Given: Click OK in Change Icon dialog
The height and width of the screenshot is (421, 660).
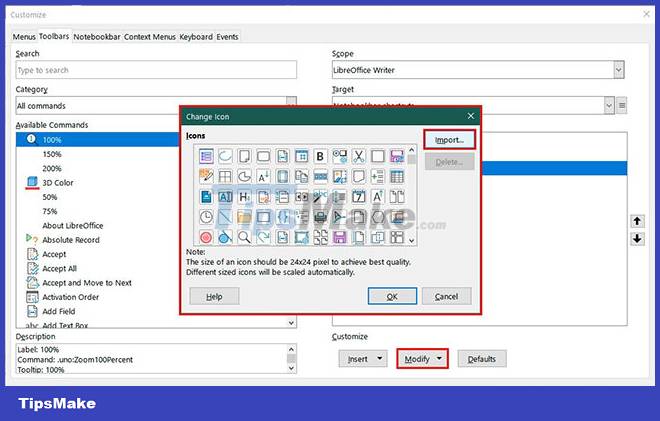Looking at the screenshot, I should pyautogui.click(x=392, y=296).
